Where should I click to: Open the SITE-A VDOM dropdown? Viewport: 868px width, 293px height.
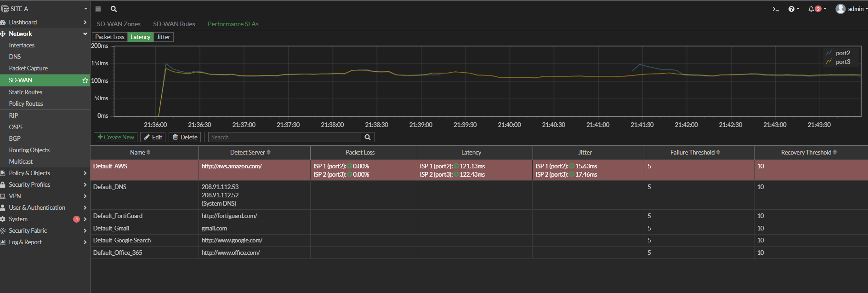pyautogui.click(x=44, y=9)
